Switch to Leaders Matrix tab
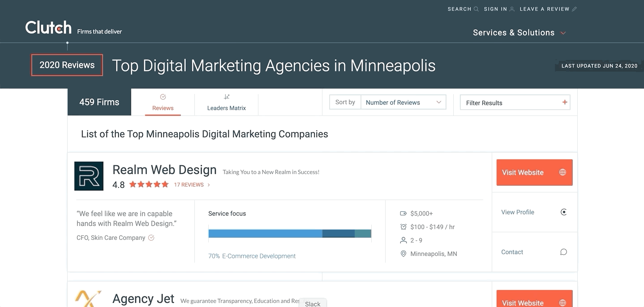This screenshot has height=307, width=644. (x=227, y=102)
